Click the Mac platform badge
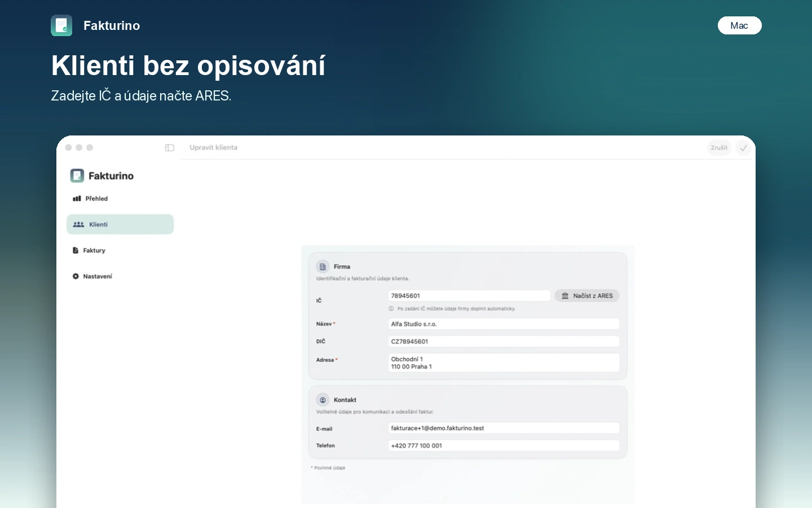The image size is (812, 508). click(x=739, y=25)
